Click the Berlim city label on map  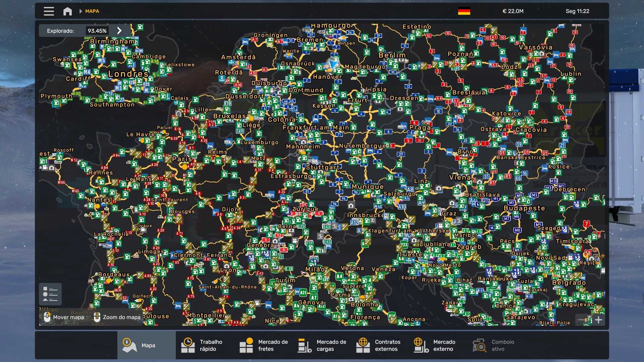[392, 55]
